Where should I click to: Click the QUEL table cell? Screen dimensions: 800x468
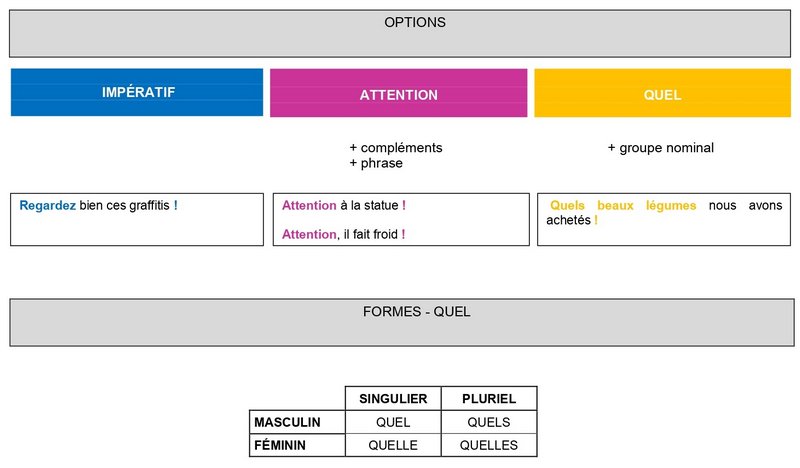393,422
